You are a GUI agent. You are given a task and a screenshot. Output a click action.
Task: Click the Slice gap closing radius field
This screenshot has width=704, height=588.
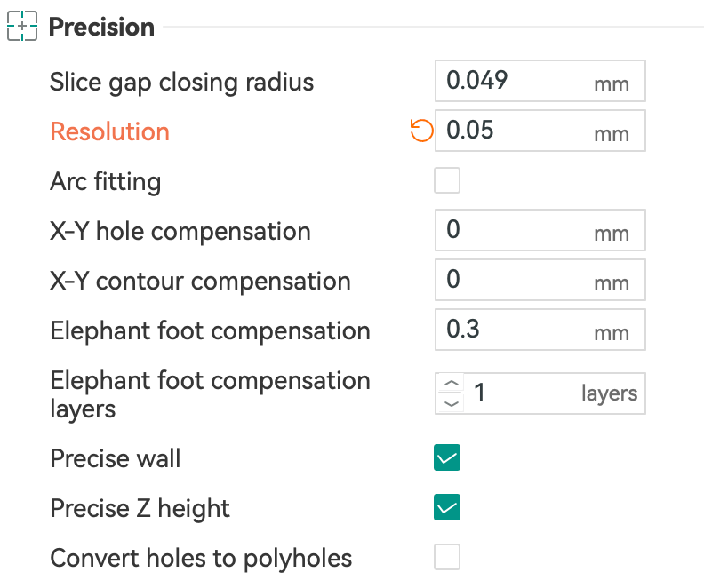(516, 82)
